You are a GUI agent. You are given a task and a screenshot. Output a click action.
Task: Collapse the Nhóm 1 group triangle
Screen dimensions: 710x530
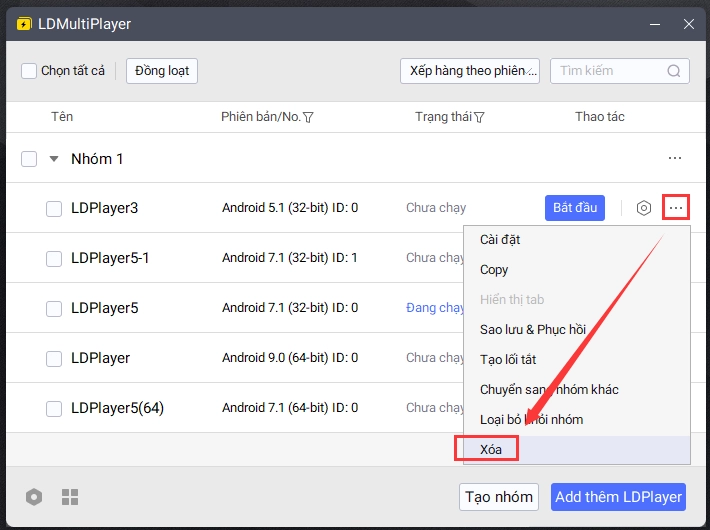click(54, 159)
